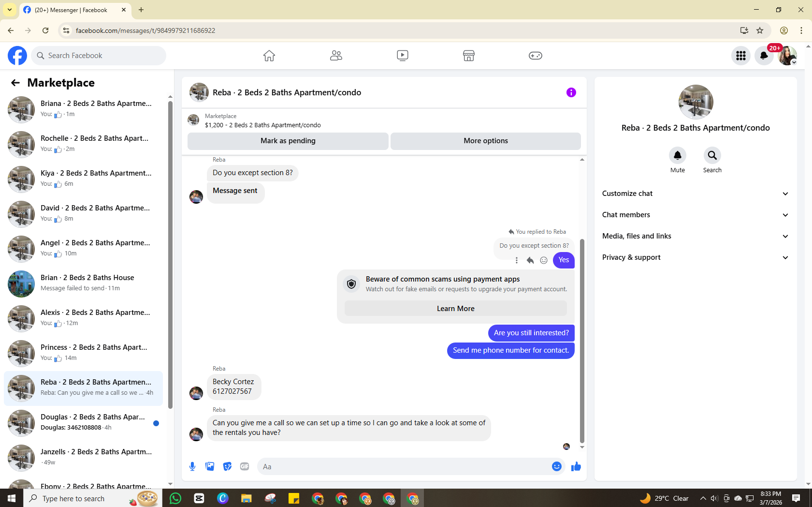Open the unread Douglas conversation
The height and width of the screenshot is (507, 812).
click(x=83, y=422)
